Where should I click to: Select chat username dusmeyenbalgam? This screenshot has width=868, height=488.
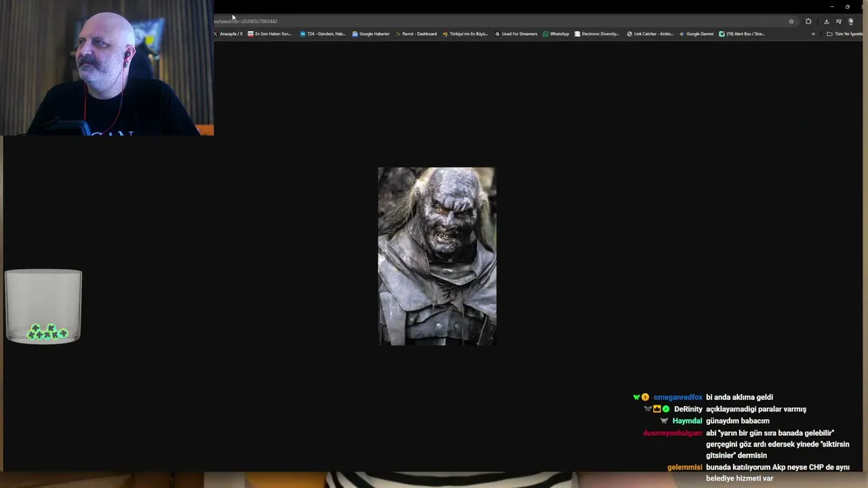[672, 433]
